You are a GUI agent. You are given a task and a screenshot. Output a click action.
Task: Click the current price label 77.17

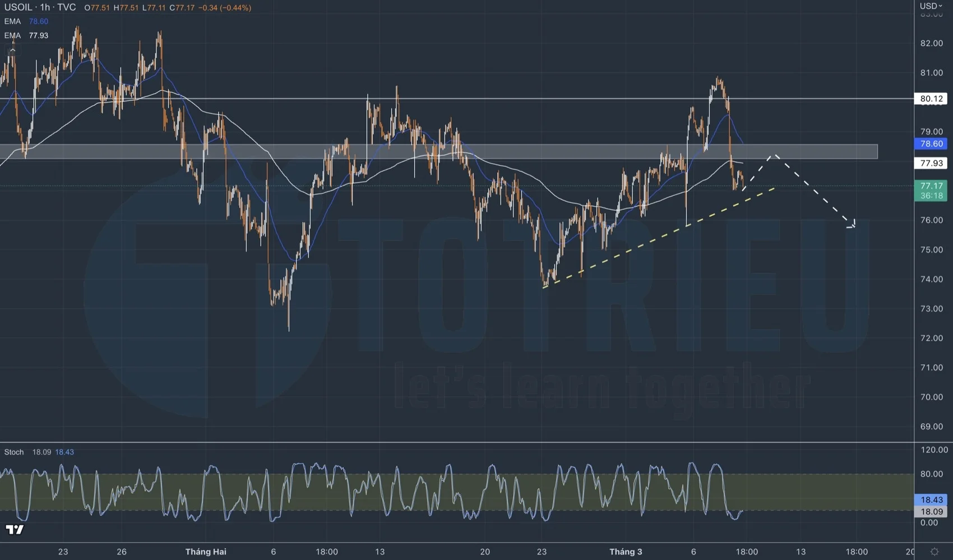(x=931, y=186)
